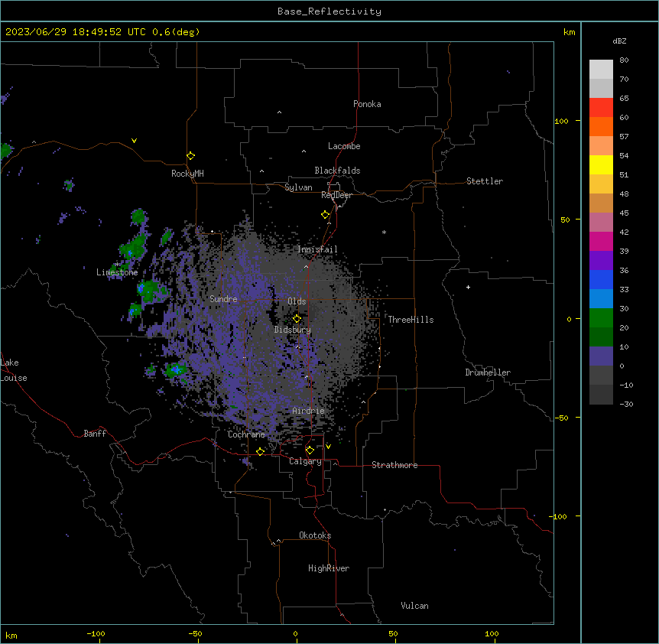Click the RockyMH city label

(187, 174)
